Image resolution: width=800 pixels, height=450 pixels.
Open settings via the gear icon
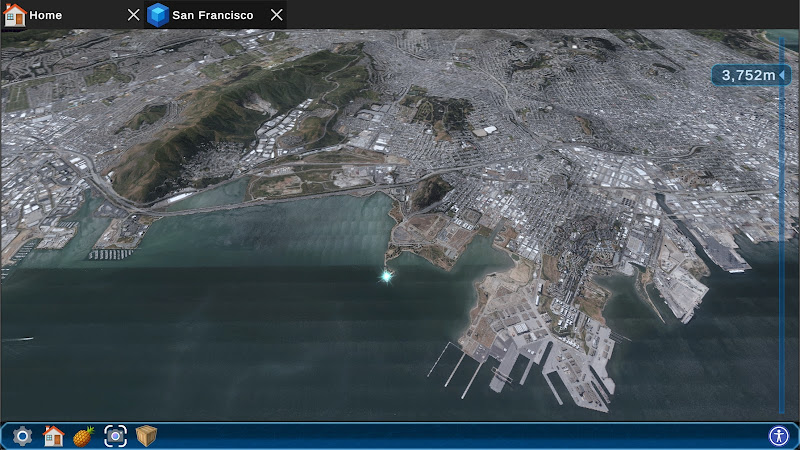pyautogui.click(x=22, y=436)
